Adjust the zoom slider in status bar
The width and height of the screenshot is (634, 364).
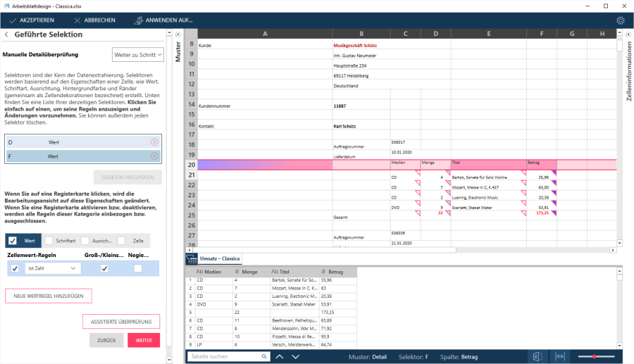click(595, 357)
